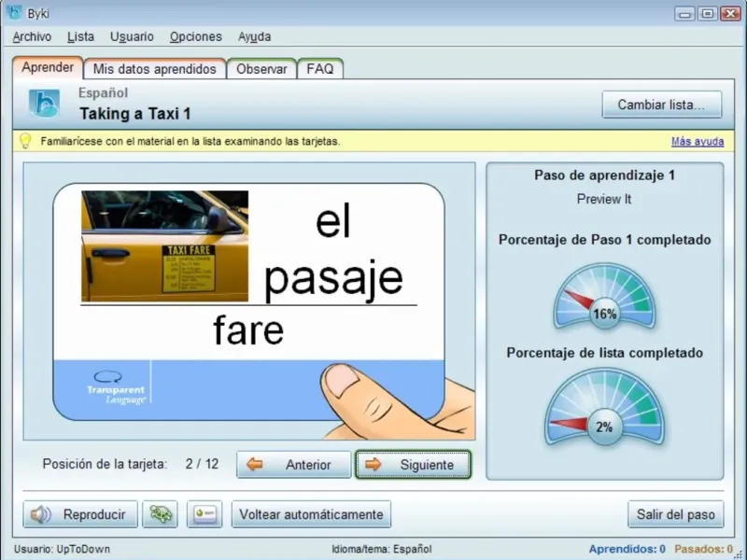Click the Byki logo next to Español
The width and height of the screenshot is (747, 560).
(44, 104)
